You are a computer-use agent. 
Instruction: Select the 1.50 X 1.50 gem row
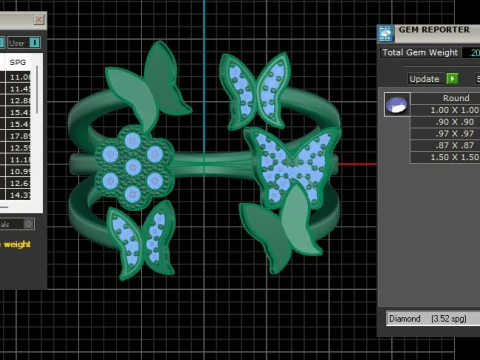point(445,157)
